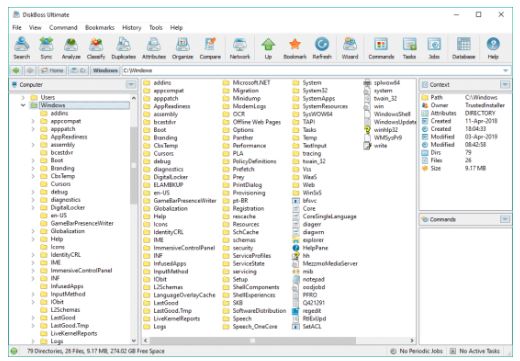The width and height of the screenshot is (520, 361).
Task: Open the View menu
Action: 35,28
